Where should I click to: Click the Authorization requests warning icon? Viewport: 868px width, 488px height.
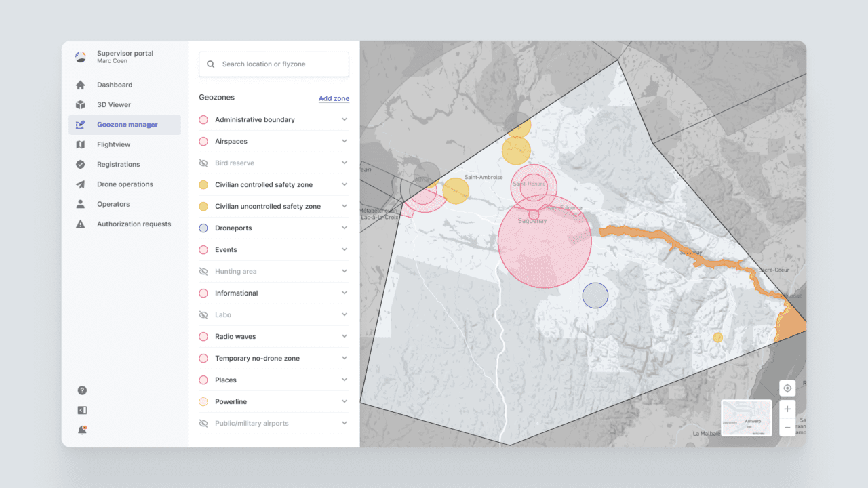pos(81,224)
